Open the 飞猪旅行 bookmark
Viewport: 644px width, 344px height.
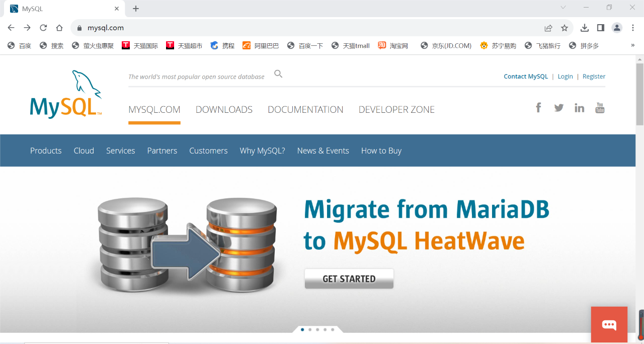coord(542,45)
